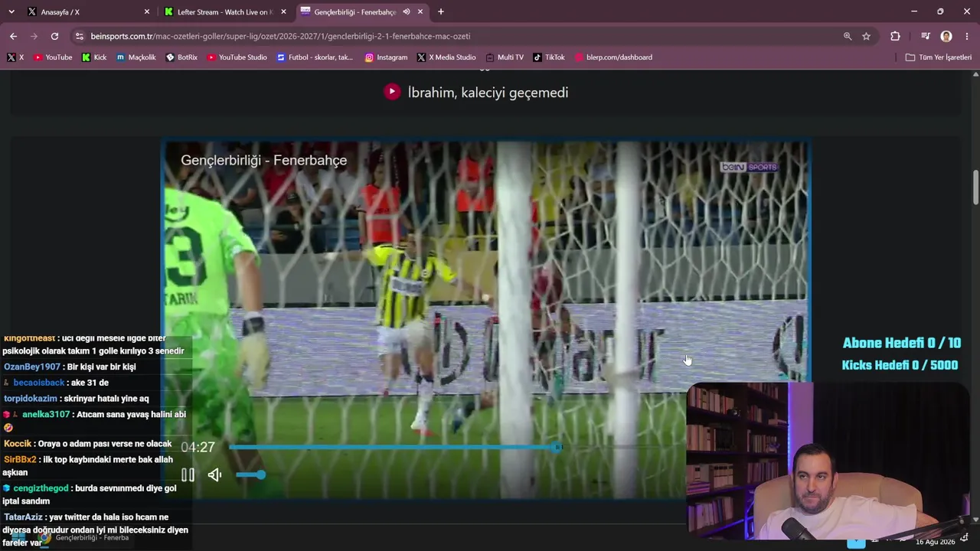Screen dimensions: 980x551
Task: Open the Chrome profile avatar
Action: point(946,36)
